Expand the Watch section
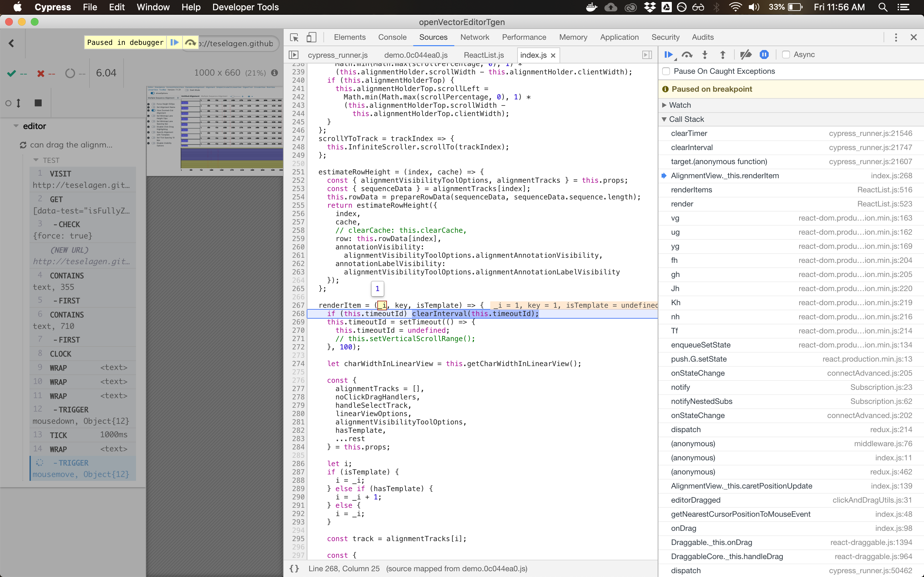The image size is (924, 577). [665, 105]
